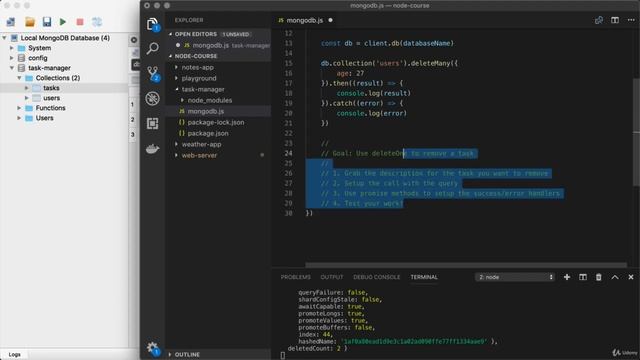Select the users collection

[51, 98]
